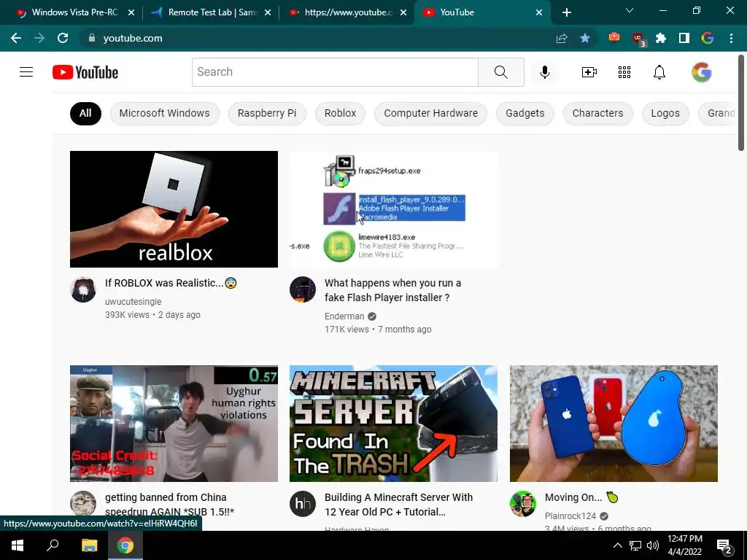Select the Characters filter chip
This screenshot has height=560, width=747.
[x=598, y=113]
